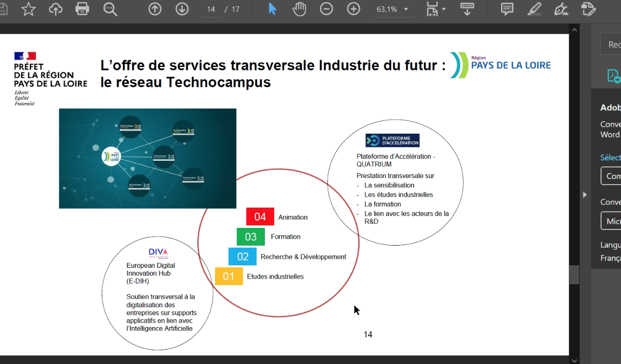Viewport: 621px width, 364px height.
Task: Go to next page with down arrow
Action: tap(182, 9)
